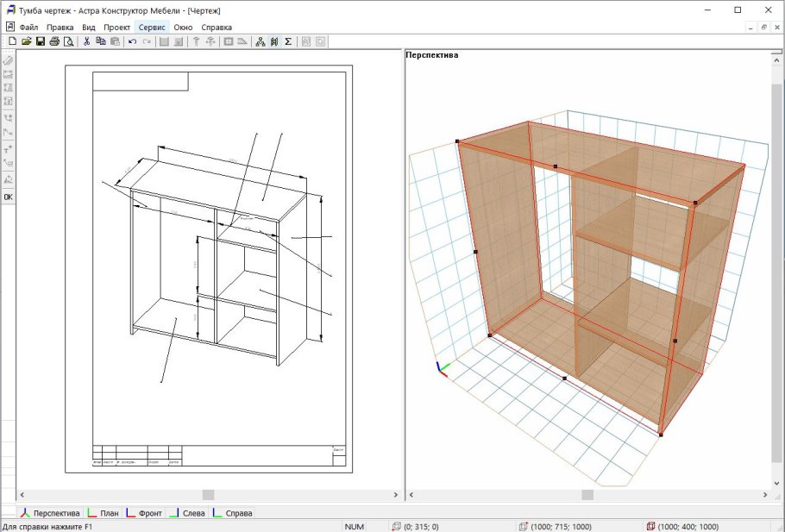
Task: Click the horizontal scrollbar under the 3D view
Action: pos(589,495)
